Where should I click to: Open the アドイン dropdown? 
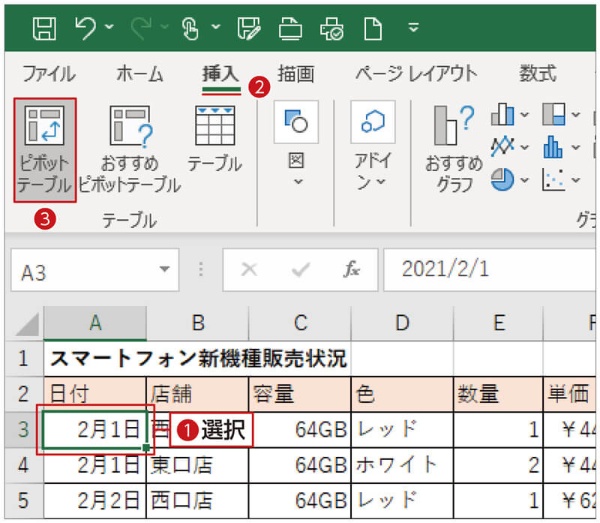click(373, 146)
